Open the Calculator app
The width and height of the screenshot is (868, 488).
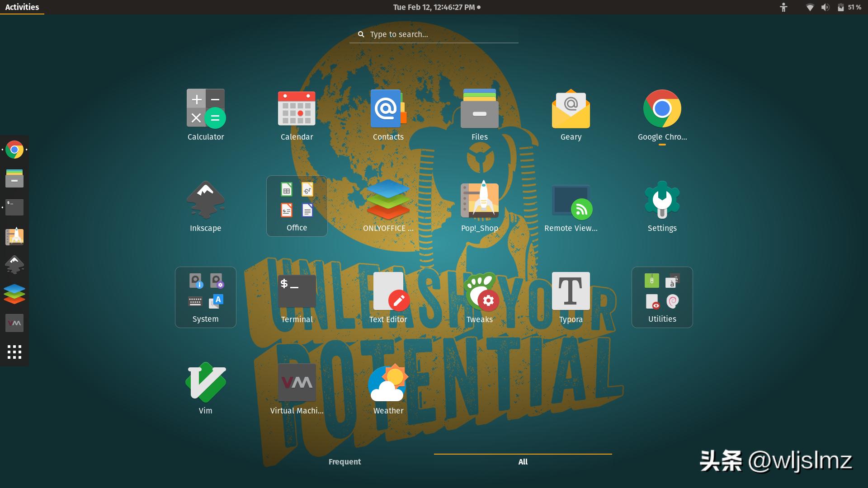206,108
